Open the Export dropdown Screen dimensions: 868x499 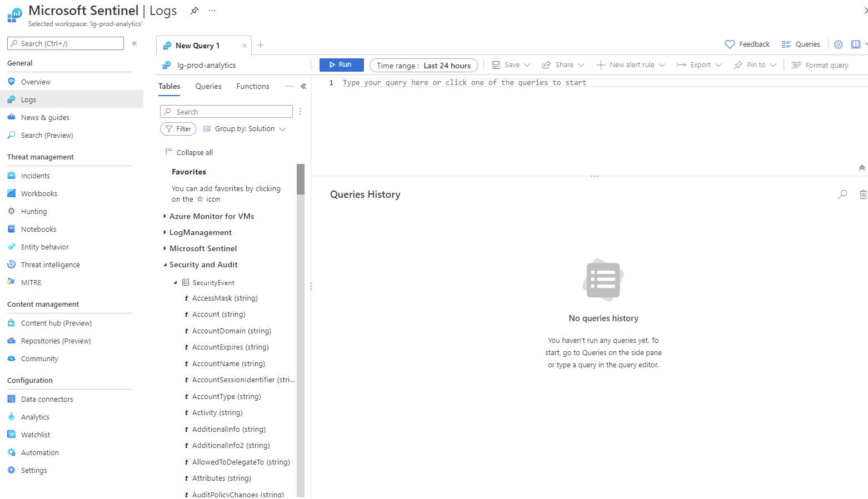pyautogui.click(x=699, y=65)
